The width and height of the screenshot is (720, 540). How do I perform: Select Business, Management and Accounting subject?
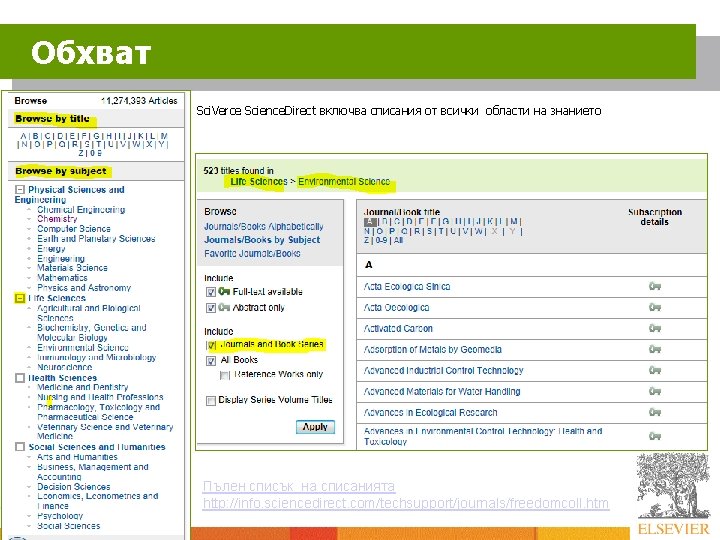tap(93, 472)
